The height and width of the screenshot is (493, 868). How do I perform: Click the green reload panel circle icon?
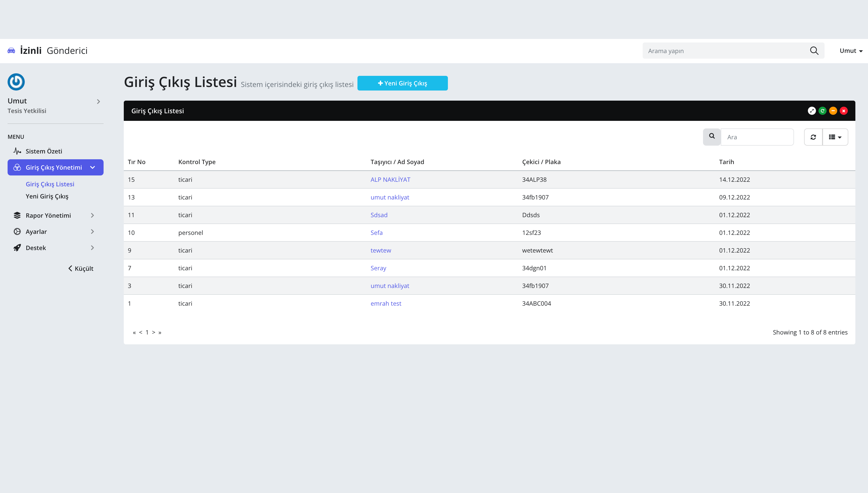(x=822, y=111)
